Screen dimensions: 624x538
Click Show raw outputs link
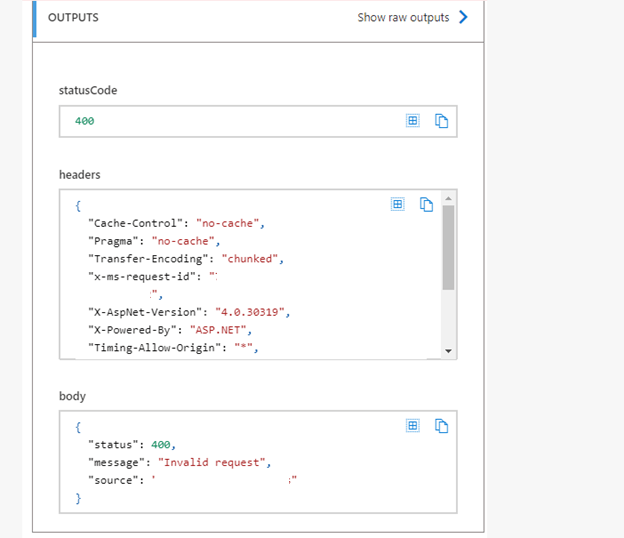(x=403, y=18)
